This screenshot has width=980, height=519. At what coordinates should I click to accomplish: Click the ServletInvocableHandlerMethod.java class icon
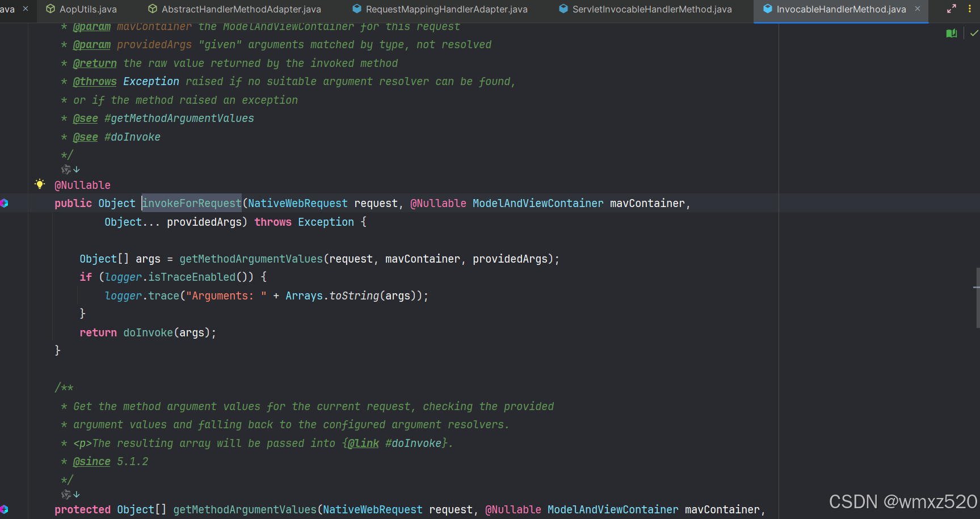563,9
